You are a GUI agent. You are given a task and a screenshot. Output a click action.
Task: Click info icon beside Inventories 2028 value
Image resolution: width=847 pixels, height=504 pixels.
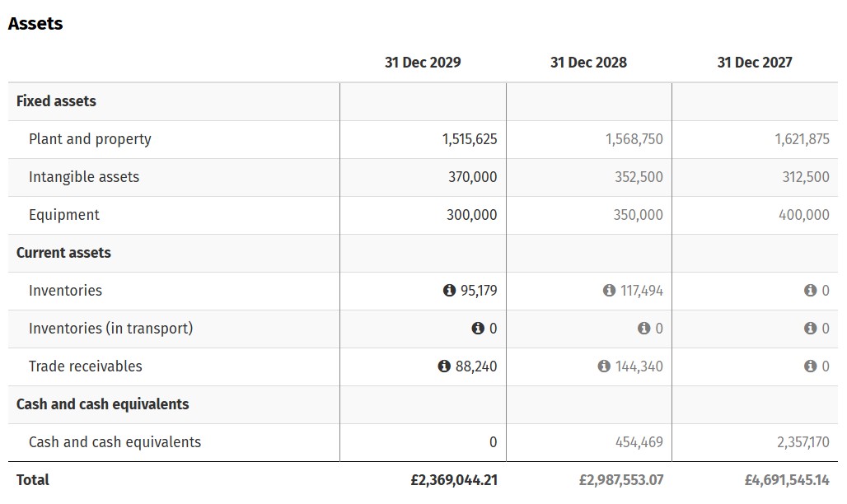tap(609, 291)
